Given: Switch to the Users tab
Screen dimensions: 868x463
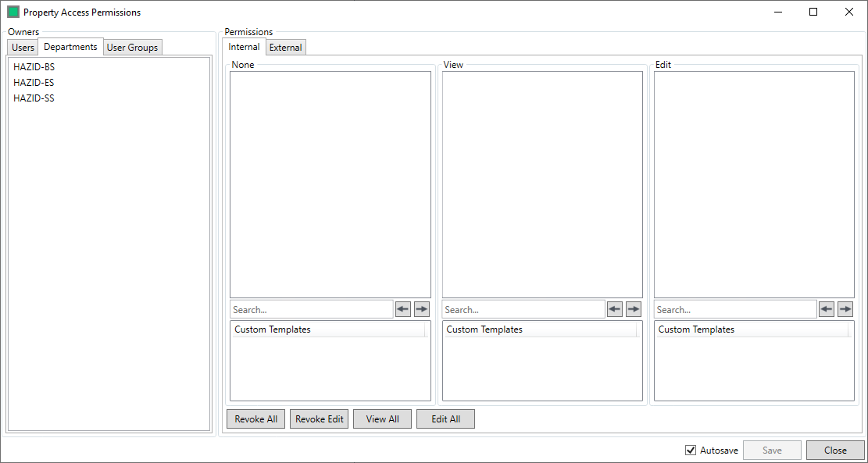Looking at the screenshot, I should tap(23, 48).
